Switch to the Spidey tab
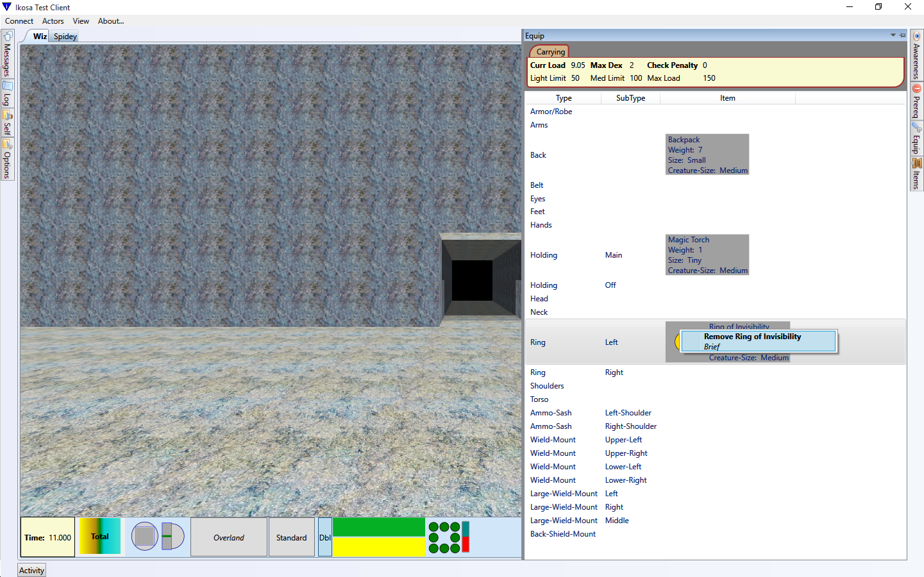 click(x=65, y=37)
